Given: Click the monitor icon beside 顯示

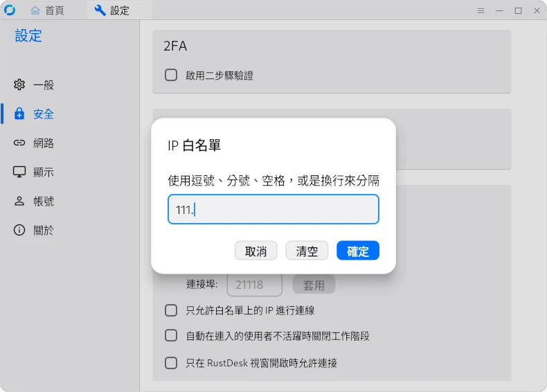Looking at the screenshot, I should pos(19,172).
